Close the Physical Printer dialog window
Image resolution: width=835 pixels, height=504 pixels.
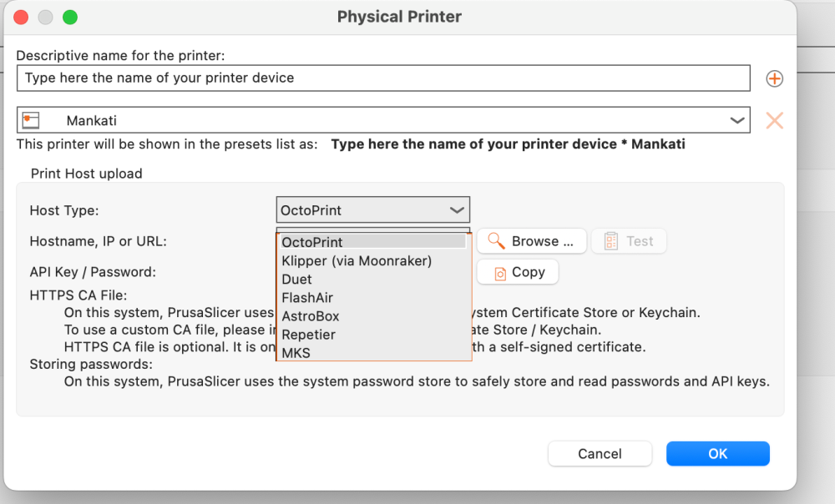point(21,17)
